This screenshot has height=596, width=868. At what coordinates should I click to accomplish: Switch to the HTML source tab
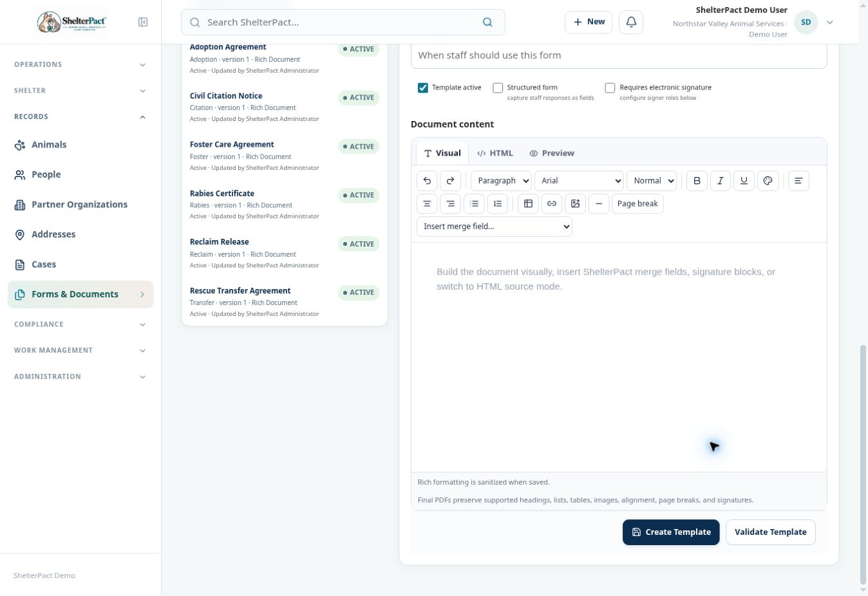pos(495,153)
